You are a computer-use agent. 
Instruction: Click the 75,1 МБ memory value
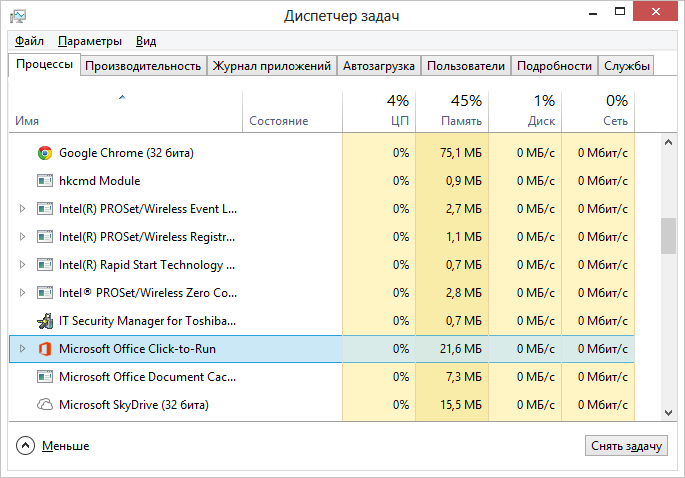pyautogui.click(x=460, y=153)
